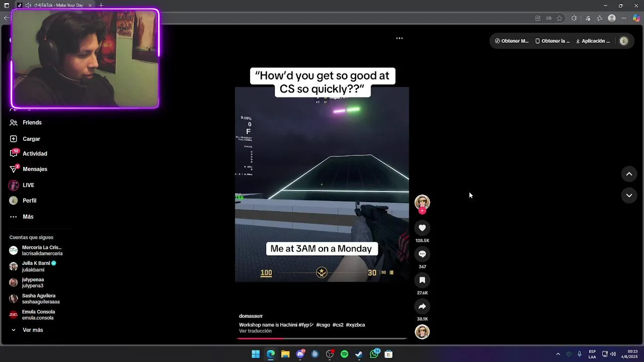The height and width of the screenshot is (362, 644).
Task: Open Microsoft Store from taskbar
Action: (x=388, y=354)
